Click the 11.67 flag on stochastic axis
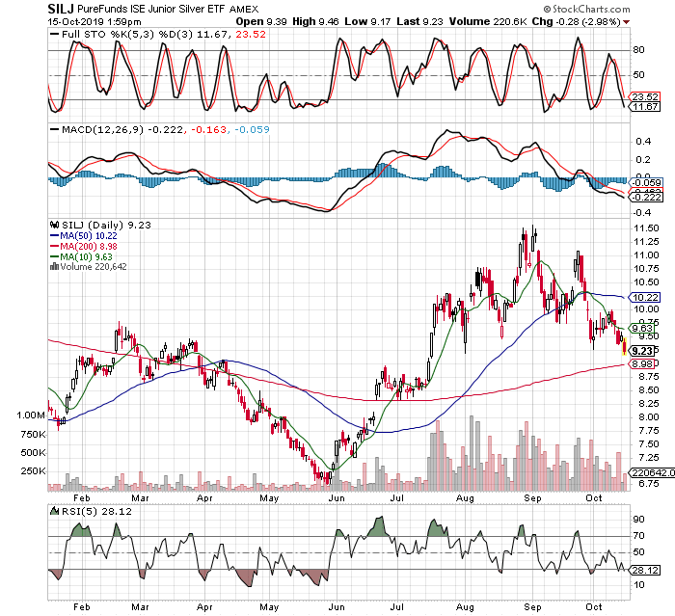This screenshot has width=675, height=616. tap(645, 106)
